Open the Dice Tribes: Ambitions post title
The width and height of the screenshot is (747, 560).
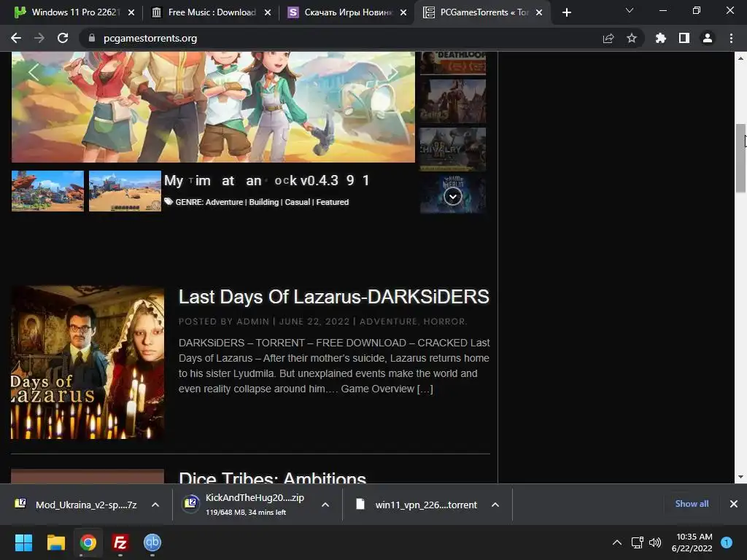273,477
